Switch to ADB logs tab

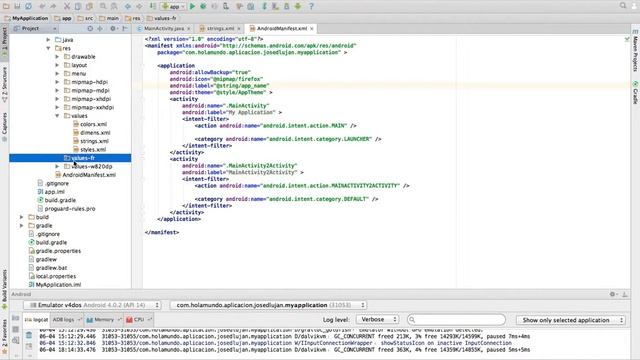(67, 320)
